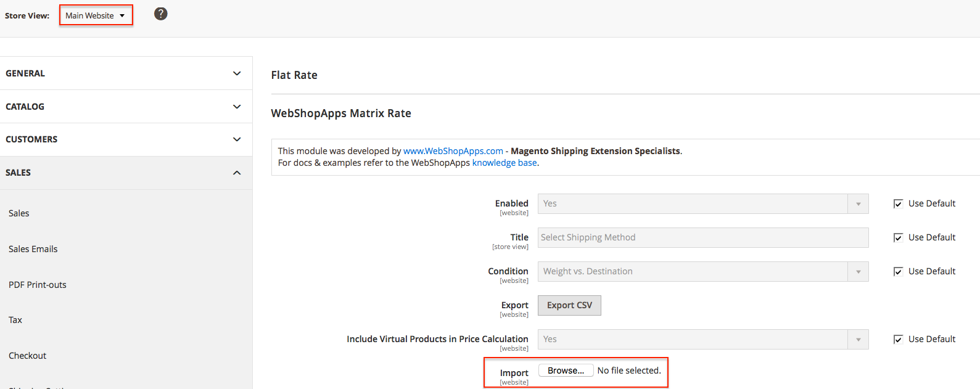Screen dimensions: 980x389
Task: Click the Title text input field
Action: (702, 237)
